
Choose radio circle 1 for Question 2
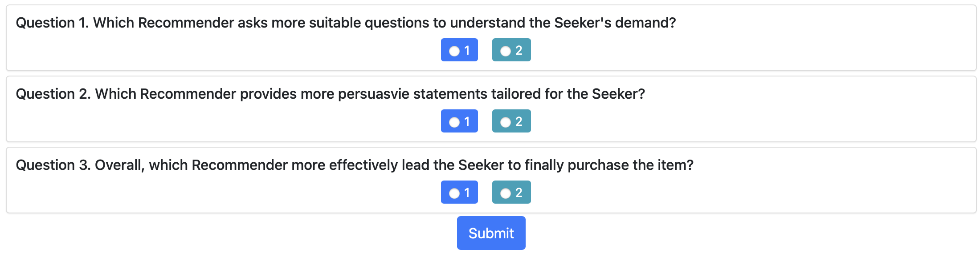454,122
